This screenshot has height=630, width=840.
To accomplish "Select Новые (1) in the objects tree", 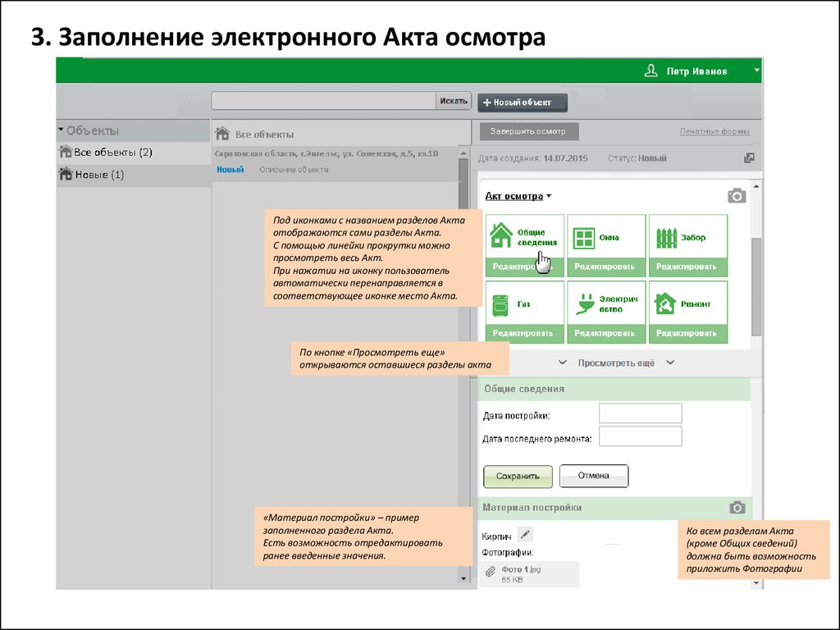I will click(98, 175).
